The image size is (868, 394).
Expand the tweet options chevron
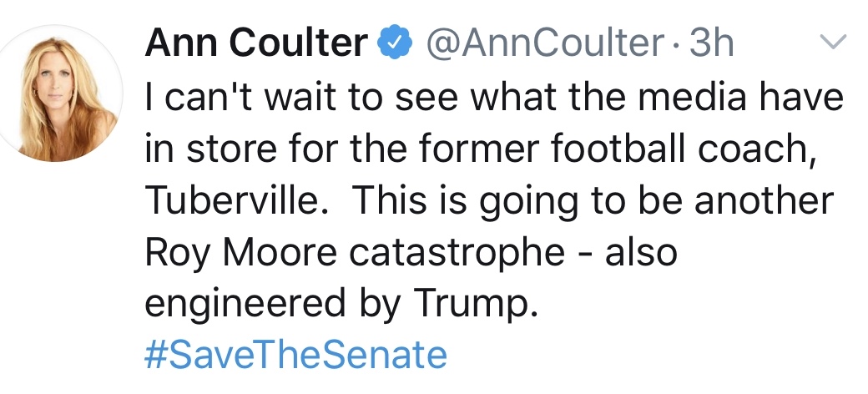click(834, 43)
